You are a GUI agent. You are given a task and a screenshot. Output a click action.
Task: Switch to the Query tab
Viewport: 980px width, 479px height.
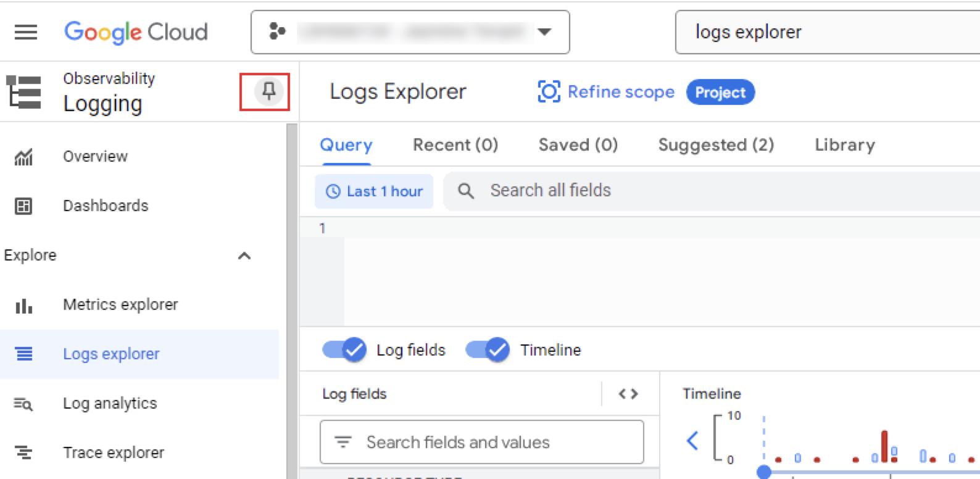pos(346,145)
